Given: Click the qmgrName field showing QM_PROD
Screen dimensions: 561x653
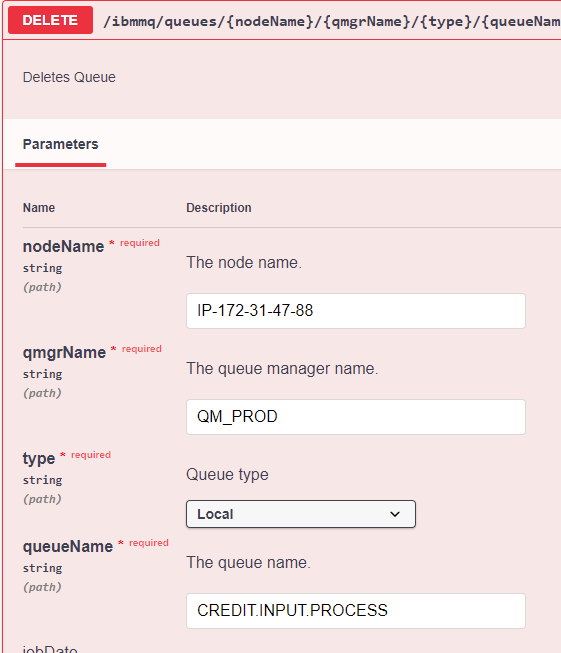Looking at the screenshot, I should [356, 417].
